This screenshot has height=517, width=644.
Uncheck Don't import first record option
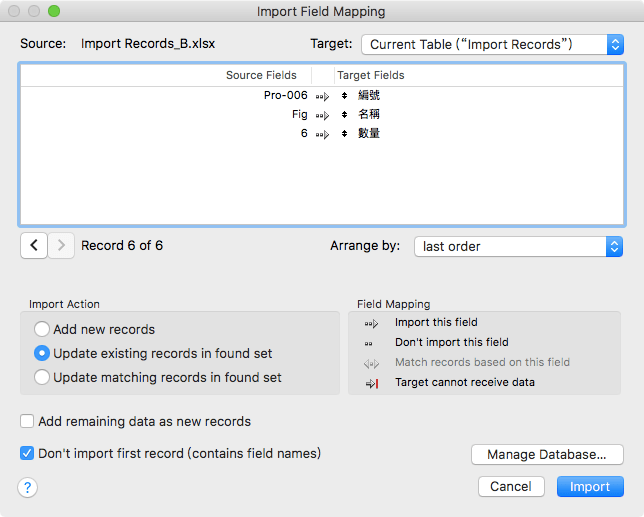[28, 453]
